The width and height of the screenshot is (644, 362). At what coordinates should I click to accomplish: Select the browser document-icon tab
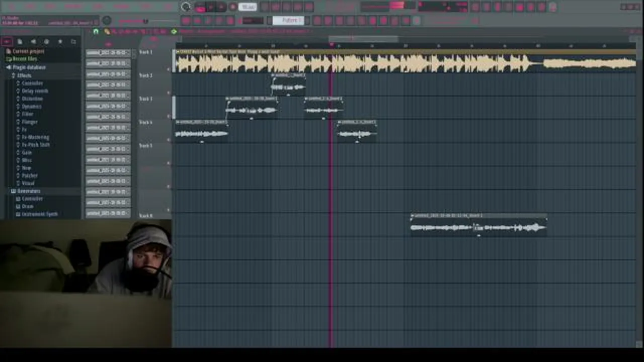[20, 42]
